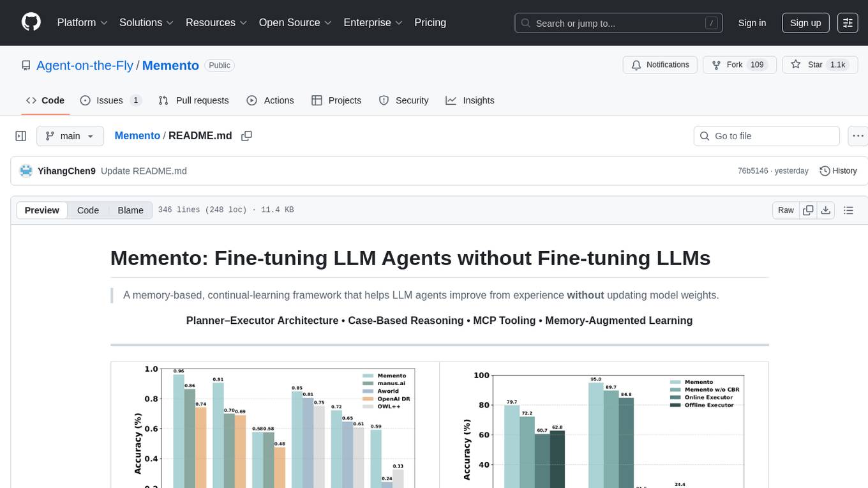Viewport: 868px width, 488px height.
Task: Open the document outline icon
Action: click(x=849, y=210)
